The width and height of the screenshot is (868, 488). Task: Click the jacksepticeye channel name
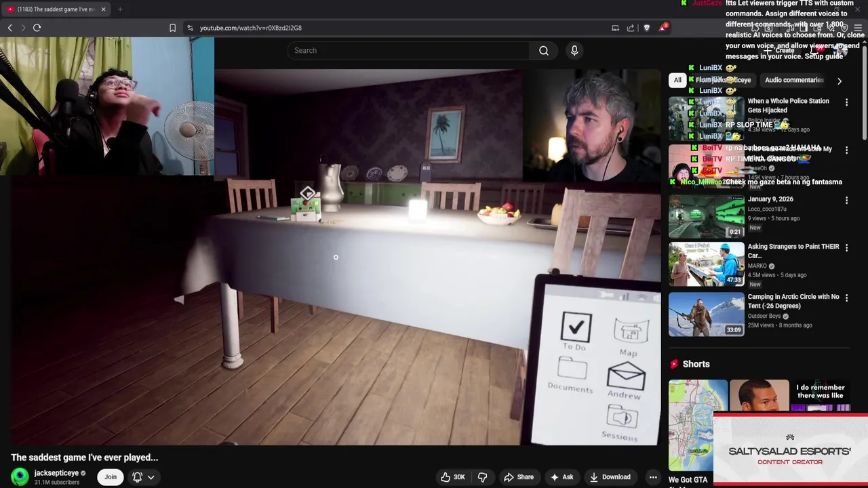pyautogui.click(x=56, y=473)
